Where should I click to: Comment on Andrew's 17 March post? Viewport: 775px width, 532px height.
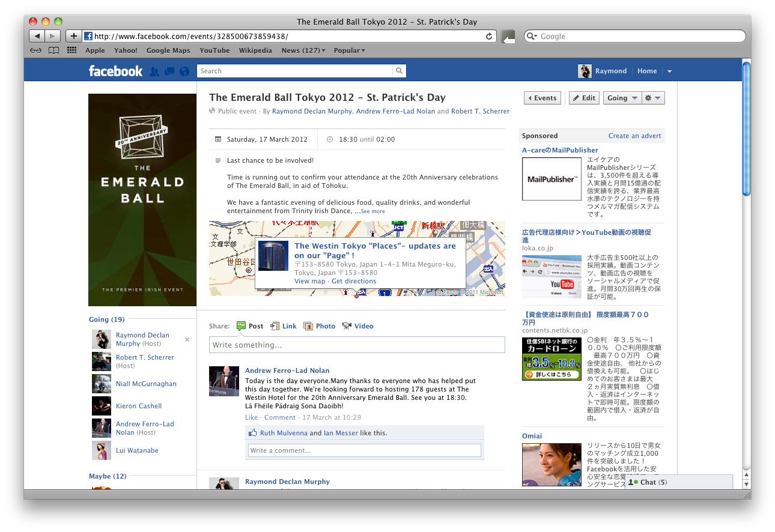[x=280, y=417]
